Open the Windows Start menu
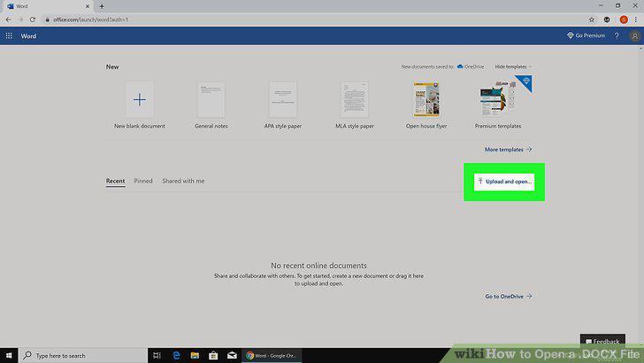The height and width of the screenshot is (363, 644). pos(9,356)
